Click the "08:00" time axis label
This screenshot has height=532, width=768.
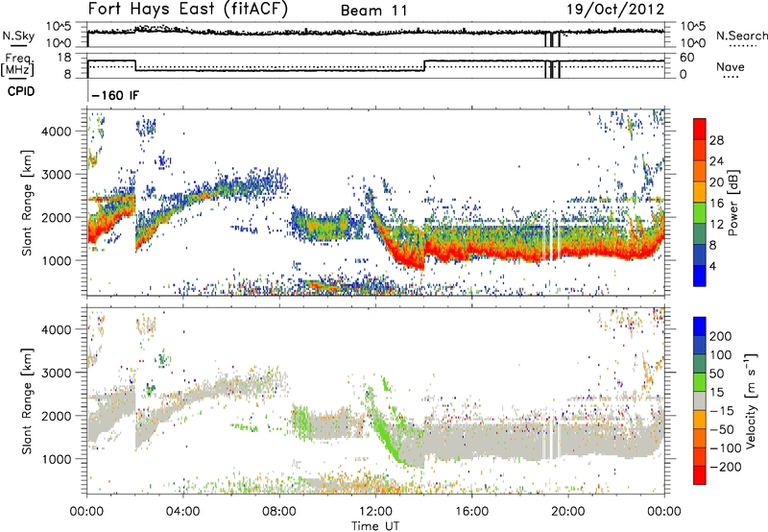pyautogui.click(x=279, y=512)
